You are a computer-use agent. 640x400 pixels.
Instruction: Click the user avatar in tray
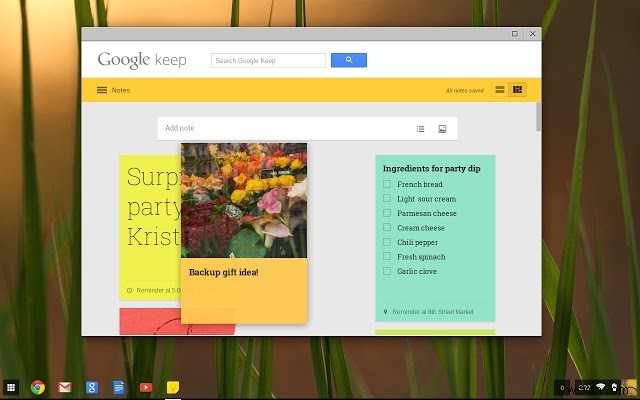click(x=629, y=388)
